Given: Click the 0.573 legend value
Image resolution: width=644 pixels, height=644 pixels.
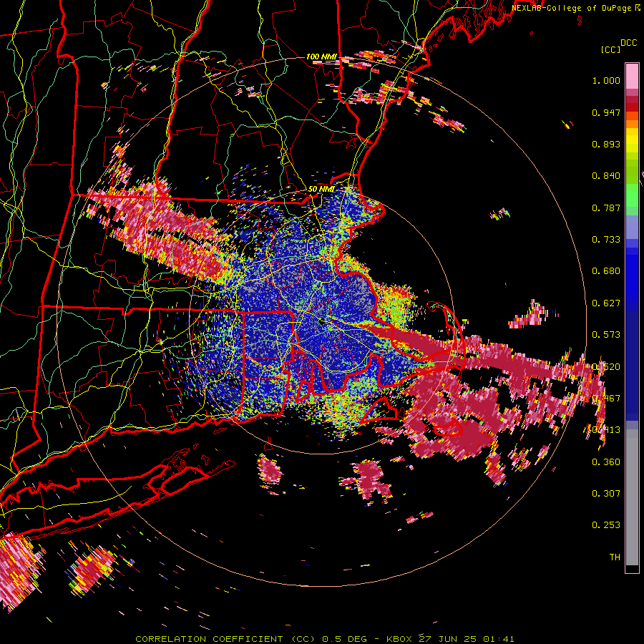Looking at the screenshot, I should [606, 335].
